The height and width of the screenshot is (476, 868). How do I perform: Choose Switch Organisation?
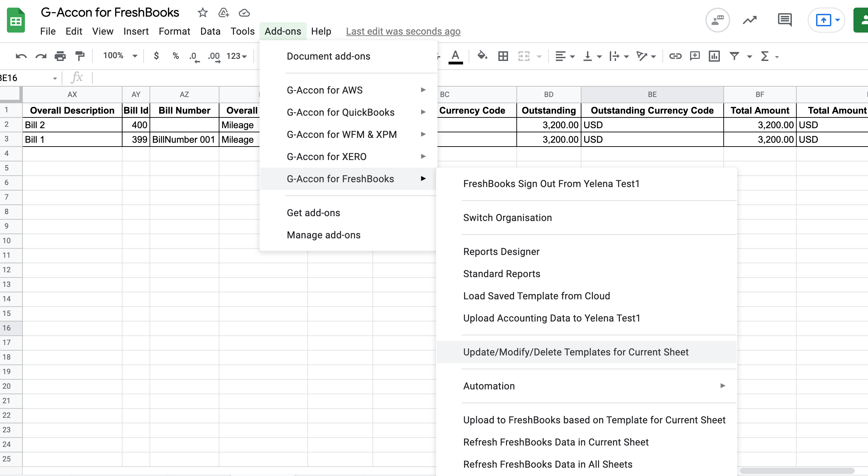[x=587, y=218]
